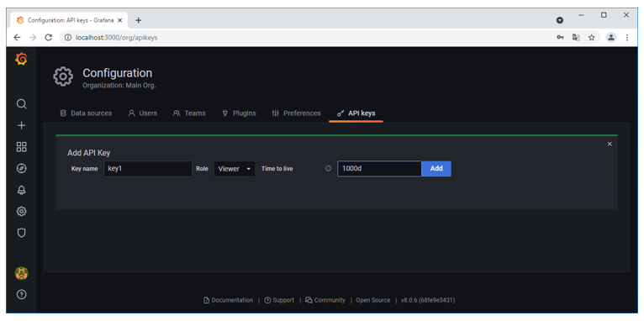Open the Server Admin shield icon

(x=21, y=233)
